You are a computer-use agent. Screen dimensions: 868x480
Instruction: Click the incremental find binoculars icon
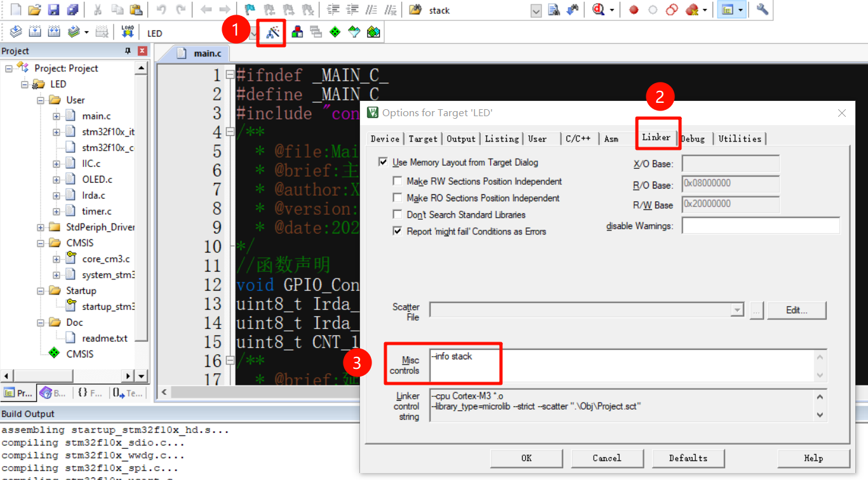click(x=573, y=10)
